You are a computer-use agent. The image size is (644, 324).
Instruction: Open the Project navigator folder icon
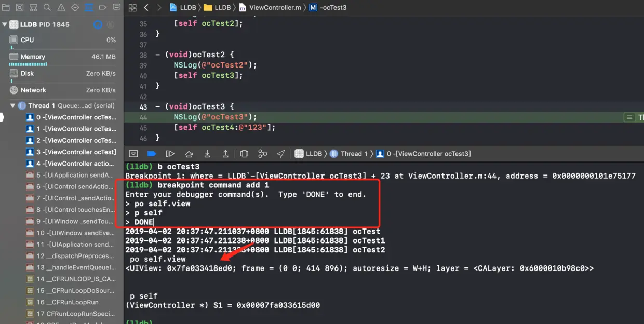point(7,7)
